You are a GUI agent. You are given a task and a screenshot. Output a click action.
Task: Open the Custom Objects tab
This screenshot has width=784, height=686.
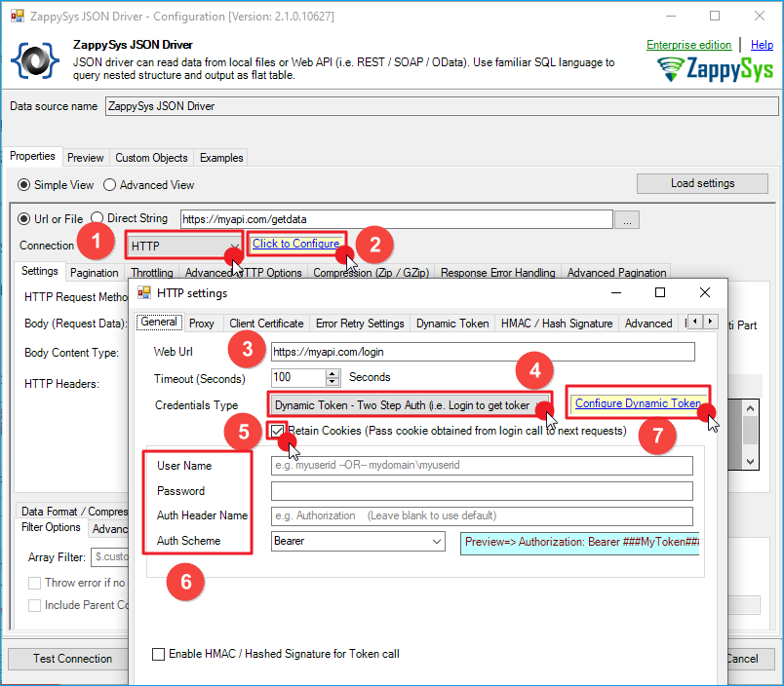[x=151, y=158]
